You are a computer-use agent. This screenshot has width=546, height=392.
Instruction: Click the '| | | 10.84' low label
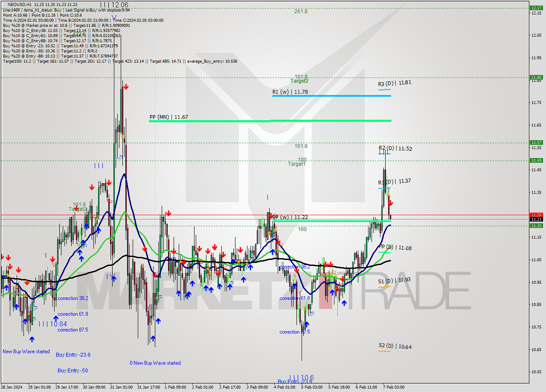coord(53,324)
